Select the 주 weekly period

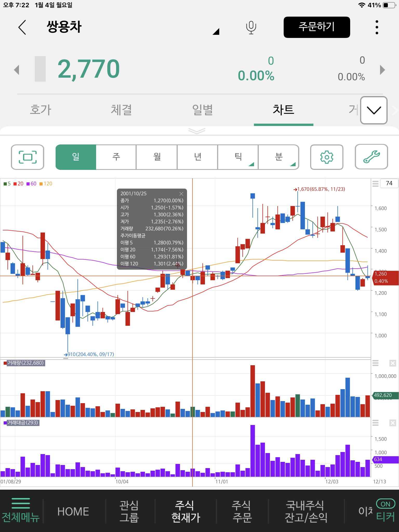[116, 157]
